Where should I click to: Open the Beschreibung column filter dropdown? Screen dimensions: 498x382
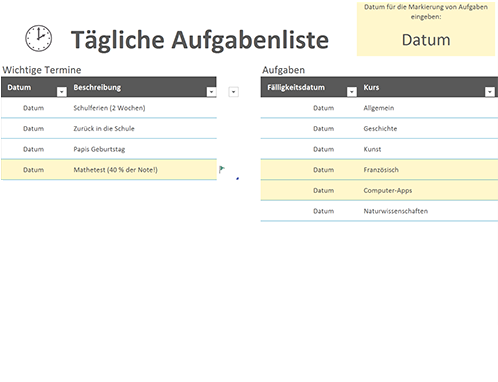211,92
